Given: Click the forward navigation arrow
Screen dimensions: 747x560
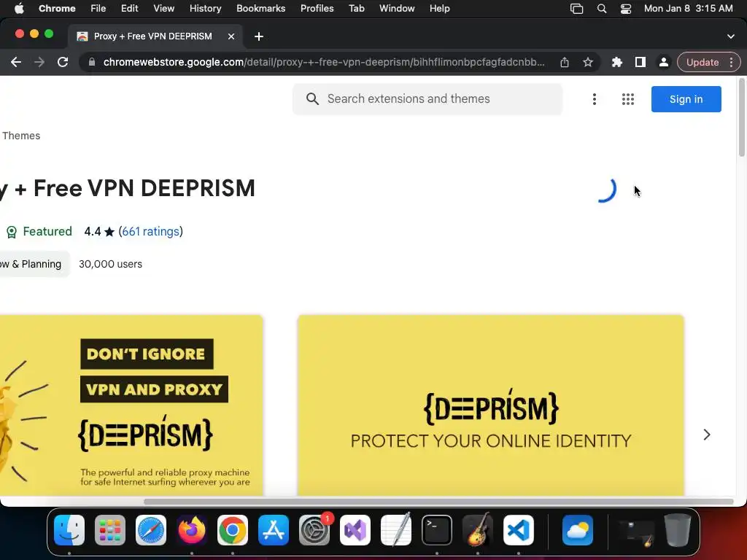Looking at the screenshot, I should point(39,62).
